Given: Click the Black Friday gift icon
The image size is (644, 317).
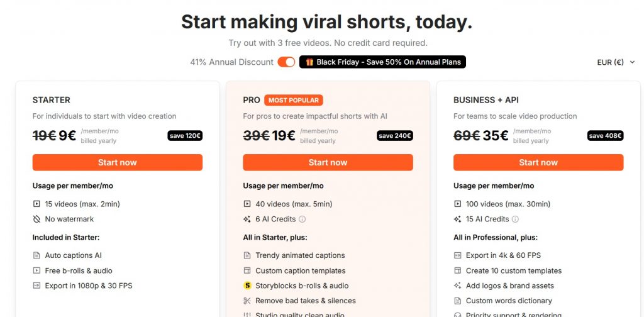Looking at the screenshot, I should click(308, 62).
